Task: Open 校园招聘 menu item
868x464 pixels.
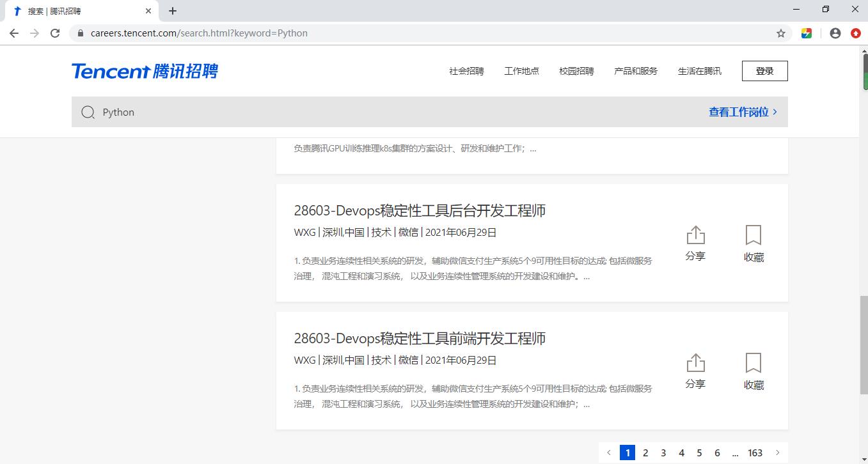Action: 576,71
